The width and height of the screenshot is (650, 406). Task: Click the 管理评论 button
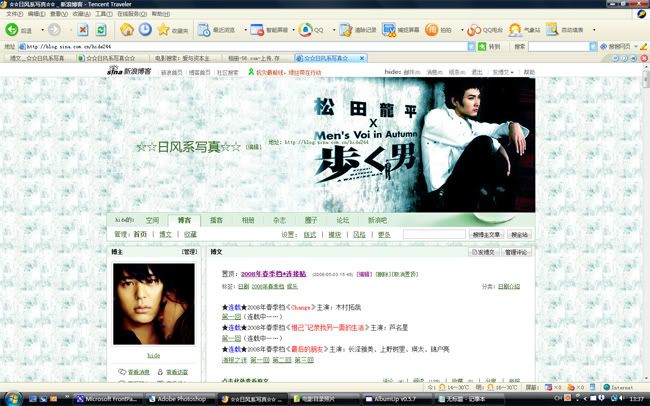click(x=516, y=253)
